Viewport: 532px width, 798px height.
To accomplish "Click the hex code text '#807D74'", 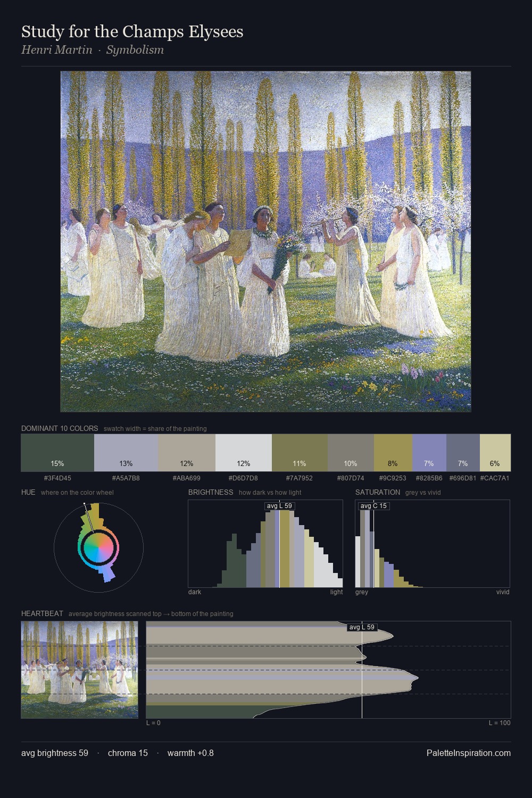I will tap(351, 478).
